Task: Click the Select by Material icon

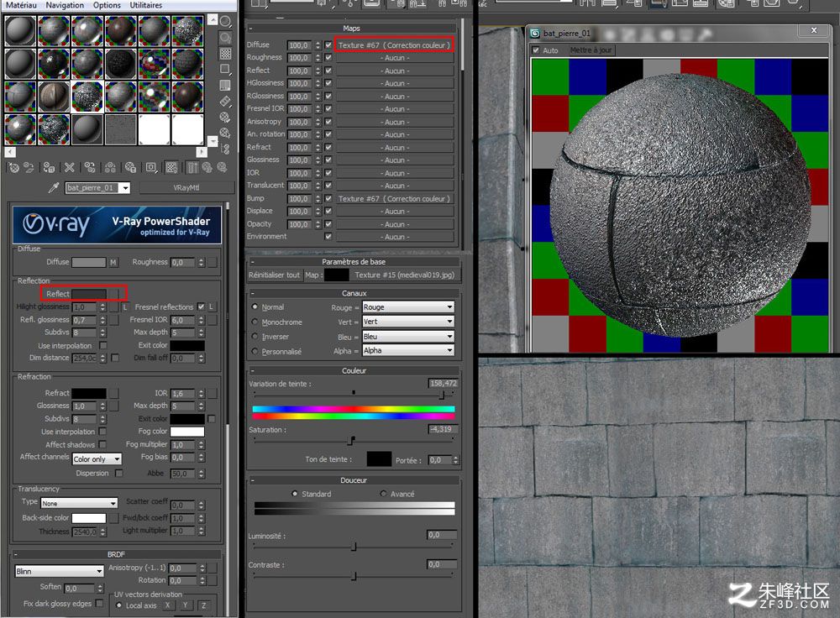Action: click(x=225, y=133)
